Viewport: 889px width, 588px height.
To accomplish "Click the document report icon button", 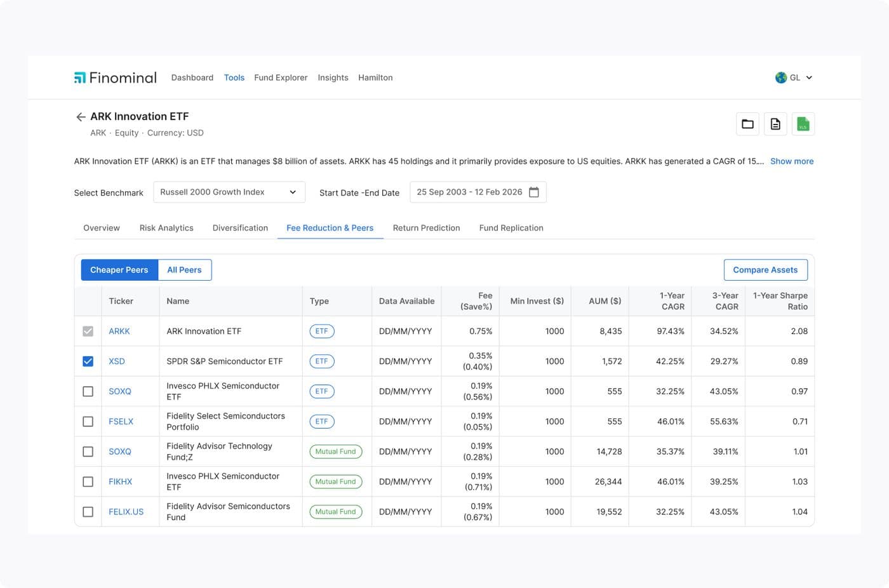I will click(775, 124).
